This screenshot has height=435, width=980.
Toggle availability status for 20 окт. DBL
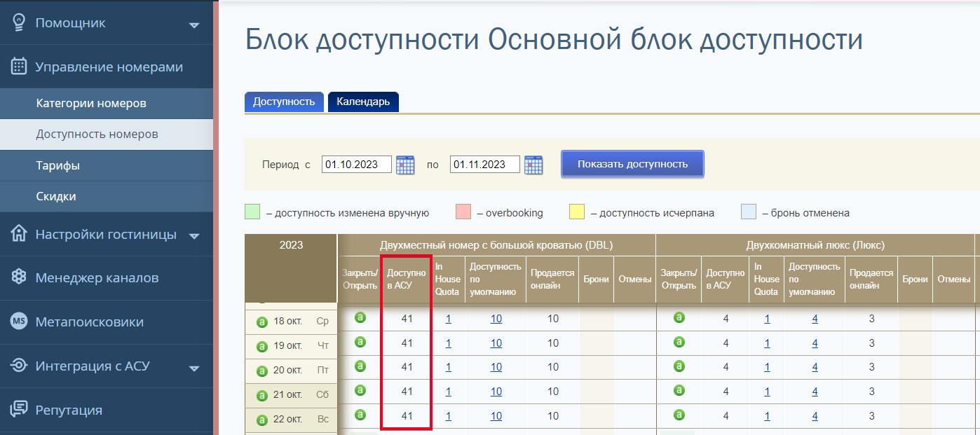coord(361,367)
